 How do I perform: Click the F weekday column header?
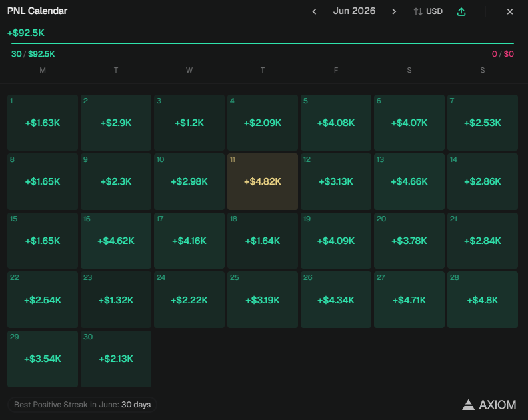click(x=336, y=70)
